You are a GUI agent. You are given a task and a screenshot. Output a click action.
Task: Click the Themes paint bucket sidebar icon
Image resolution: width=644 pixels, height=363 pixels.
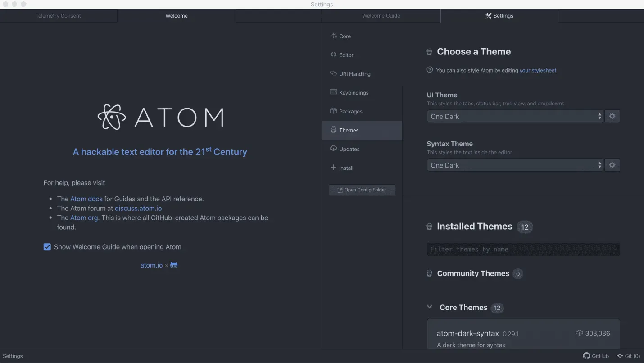click(333, 130)
